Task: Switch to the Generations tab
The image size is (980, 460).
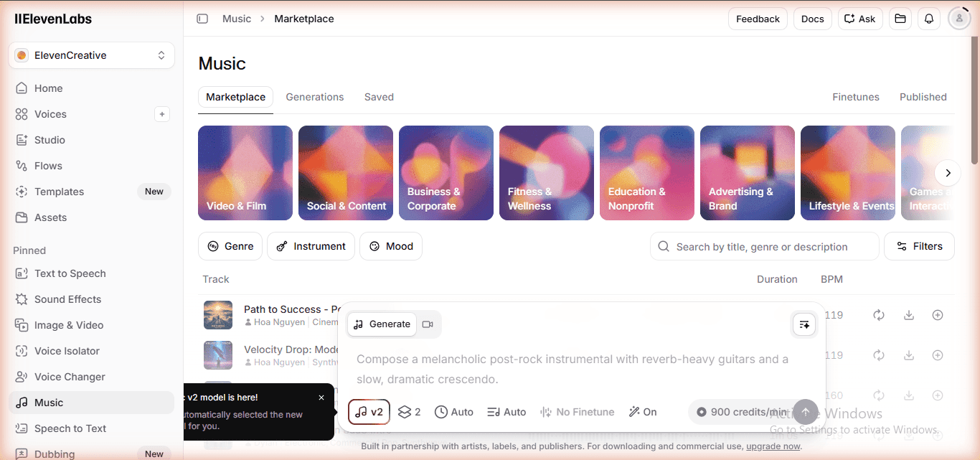Action: click(315, 97)
